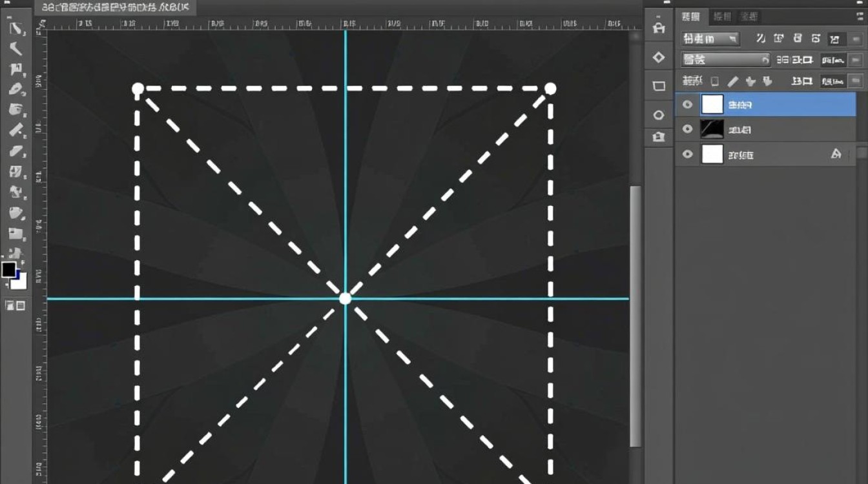Switch to the second tab beside the layers tab
The image size is (868, 484).
(x=721, y=17)
